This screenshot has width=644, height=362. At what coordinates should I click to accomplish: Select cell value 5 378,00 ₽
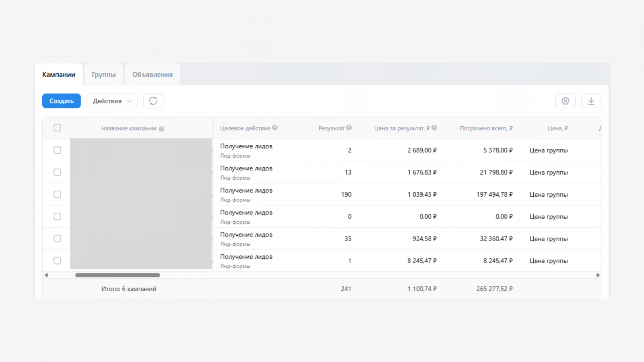(498, 150)
